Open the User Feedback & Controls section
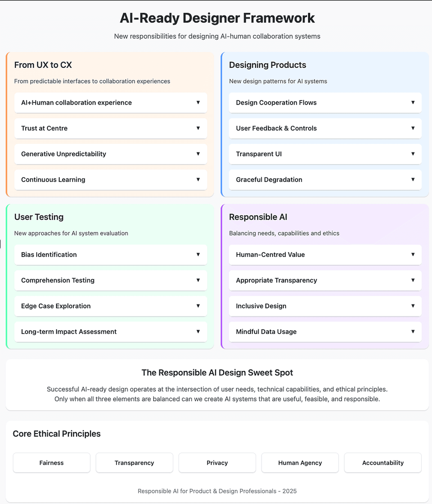 pos(325,128)
